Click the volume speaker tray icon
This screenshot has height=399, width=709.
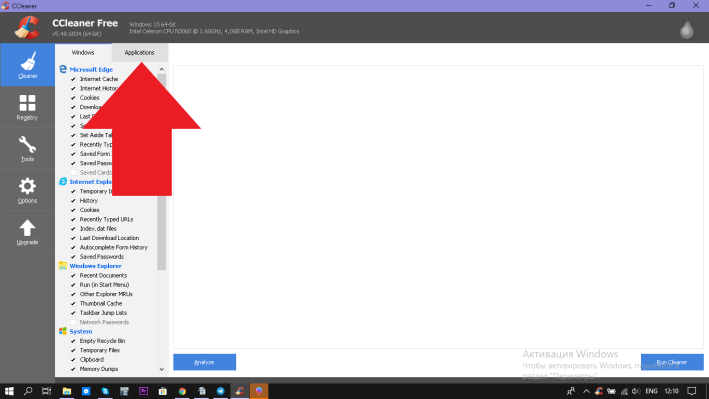636,391
